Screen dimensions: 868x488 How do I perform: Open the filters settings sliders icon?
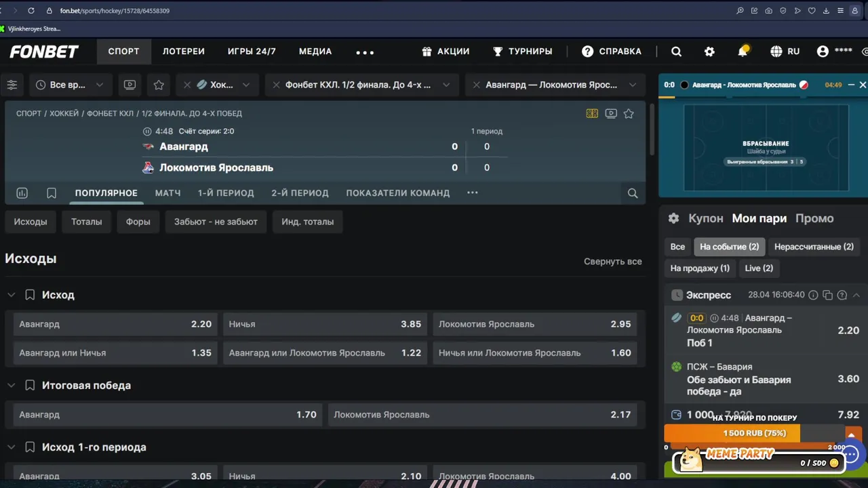(12, 85)
